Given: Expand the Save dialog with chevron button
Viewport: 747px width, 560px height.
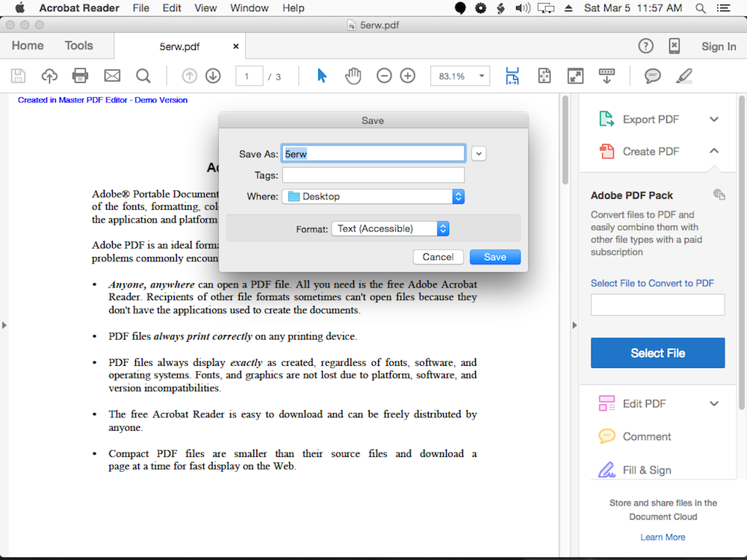Looking at the screenshot, I should pyautogui.click(x=479, y=154).
